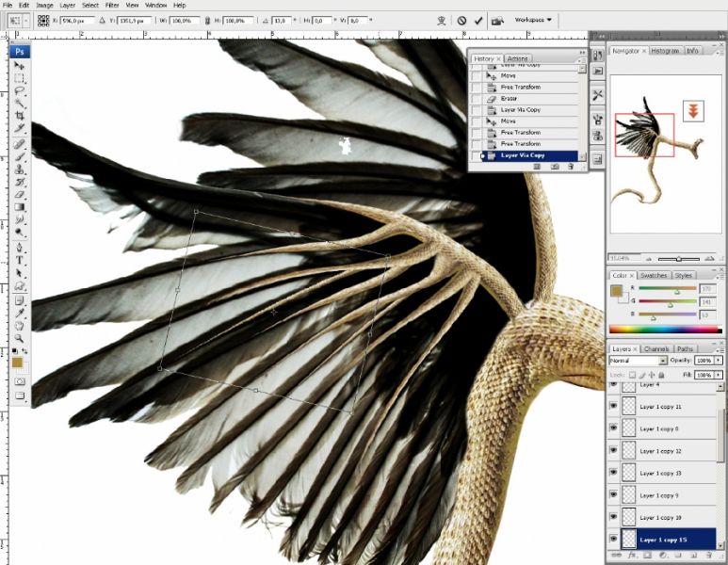
Task: Hide Layer 1 copy 12
Action: (x=613, y=450)
